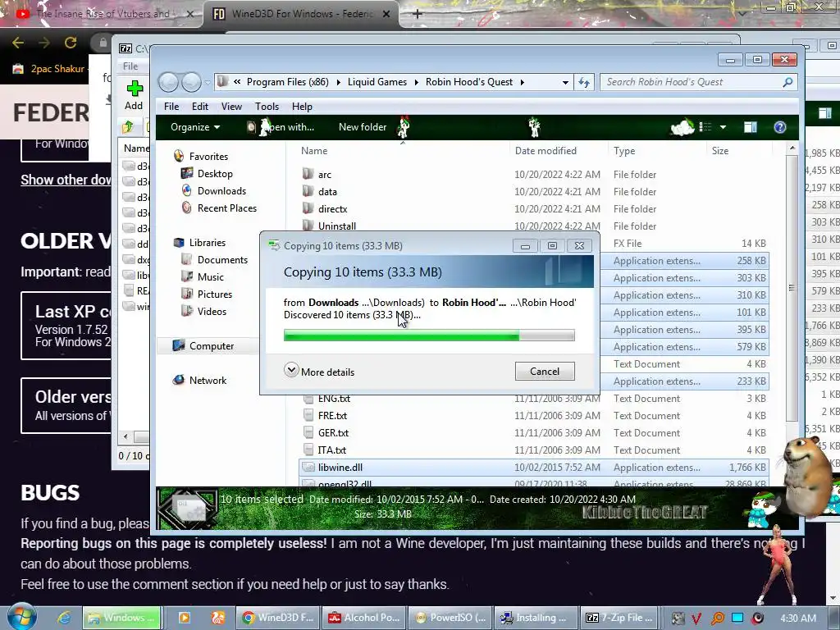Open the data folder
This screenshot has height=630, width=840.
coord(327,192)
